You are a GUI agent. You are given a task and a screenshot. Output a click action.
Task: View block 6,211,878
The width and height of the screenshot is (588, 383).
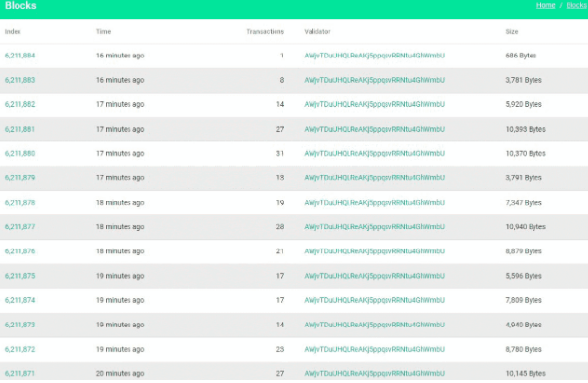click(19, 203)
